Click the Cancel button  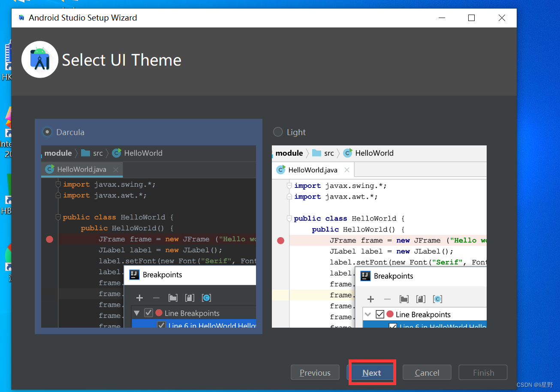click(427, 373)
